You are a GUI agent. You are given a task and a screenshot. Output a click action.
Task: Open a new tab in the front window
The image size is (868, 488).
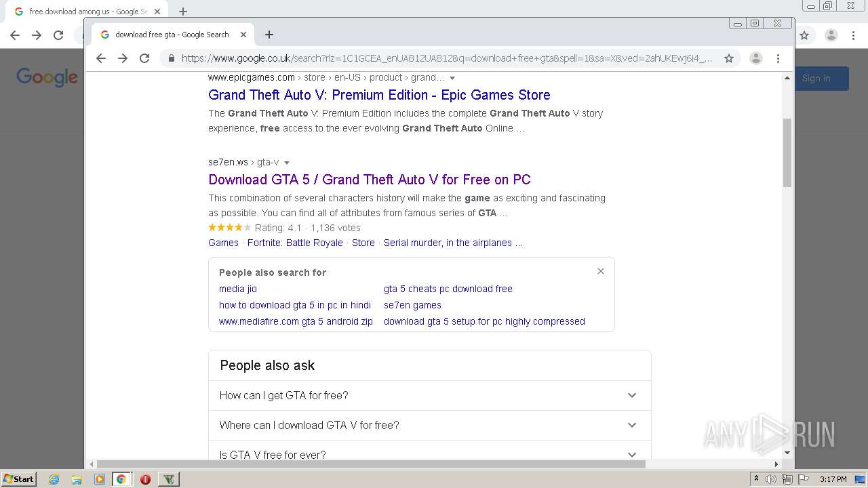(269, 35)
